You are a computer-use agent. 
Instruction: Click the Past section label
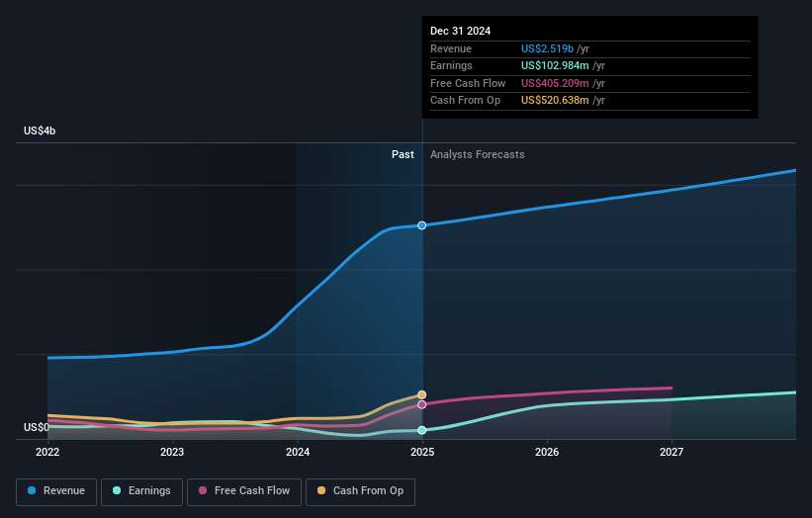403,154
